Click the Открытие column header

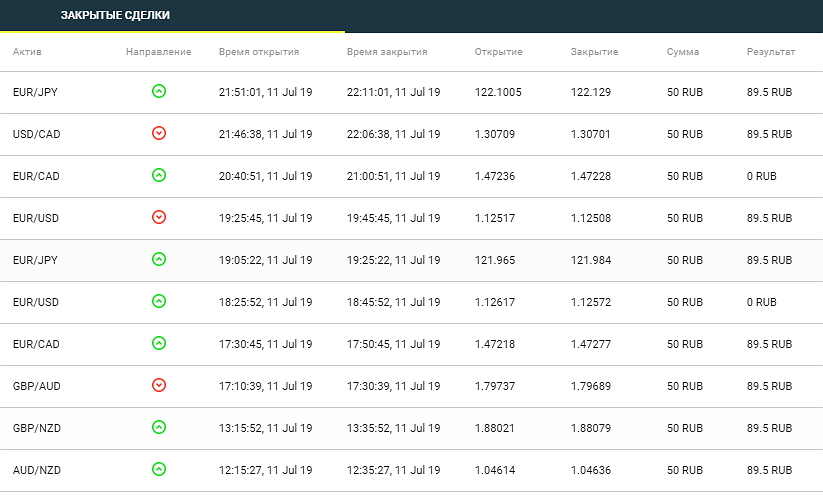[499, 52]
